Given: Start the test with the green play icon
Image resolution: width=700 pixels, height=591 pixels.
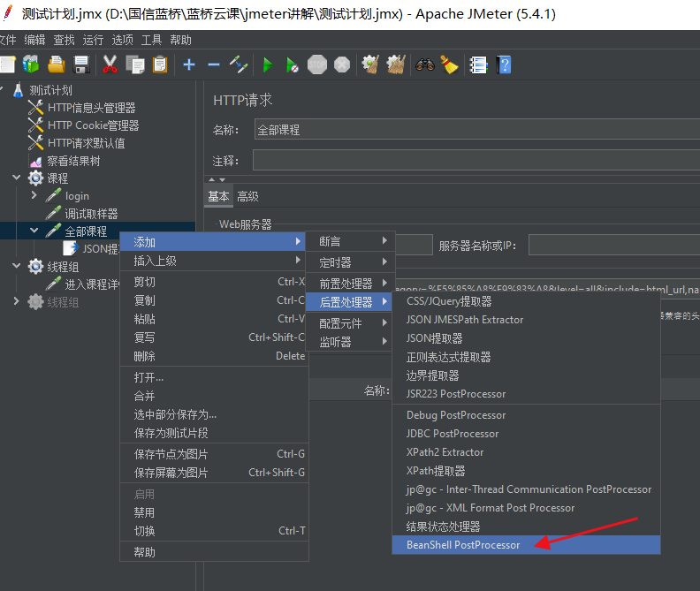Looking at the screenshot, I should click(x=268, y=65).
